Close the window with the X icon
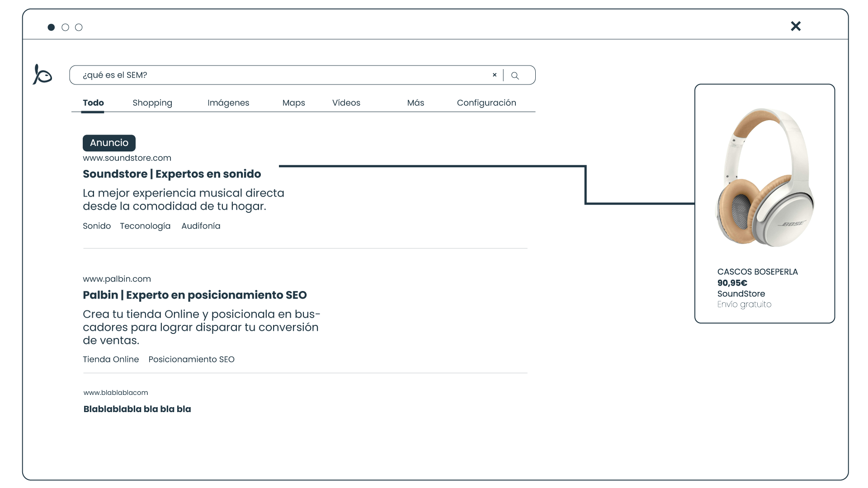Viewport: 868px width, 488px height. coord(796,26)
